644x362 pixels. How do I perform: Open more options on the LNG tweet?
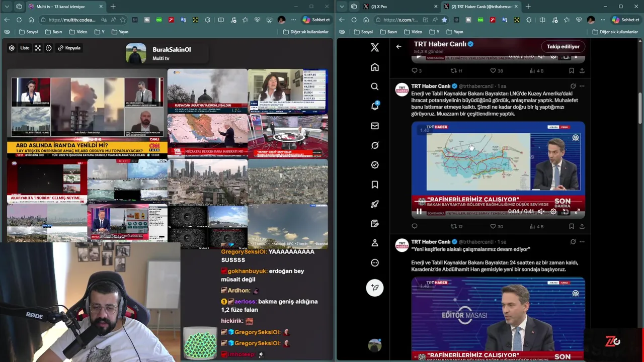click(x=582, y=86)
